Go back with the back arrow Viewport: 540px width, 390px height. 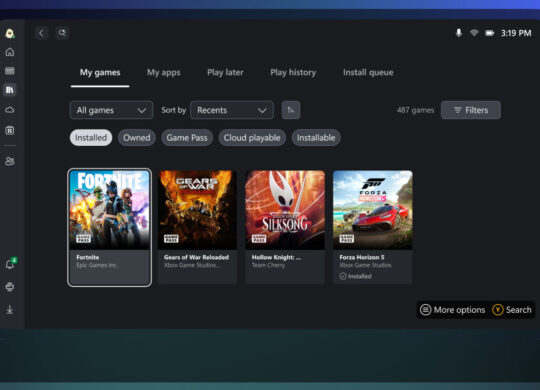click(42, 33)
